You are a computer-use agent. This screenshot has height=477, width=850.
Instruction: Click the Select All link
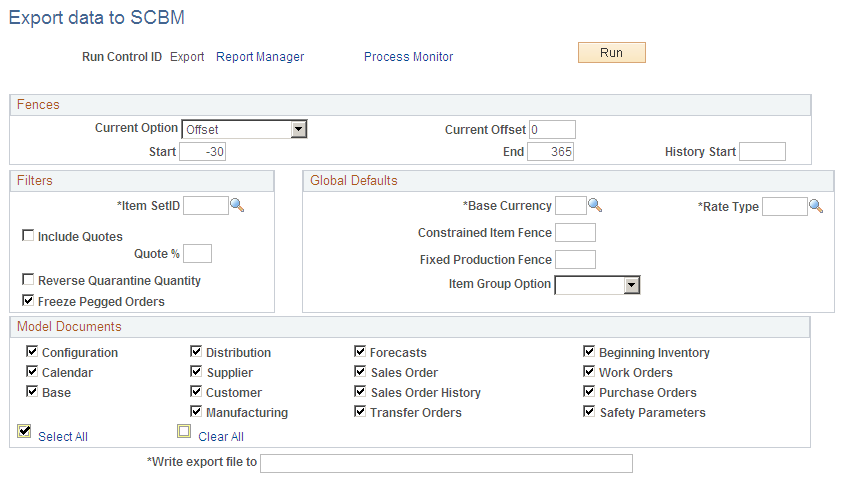click(x=63, y=437)
